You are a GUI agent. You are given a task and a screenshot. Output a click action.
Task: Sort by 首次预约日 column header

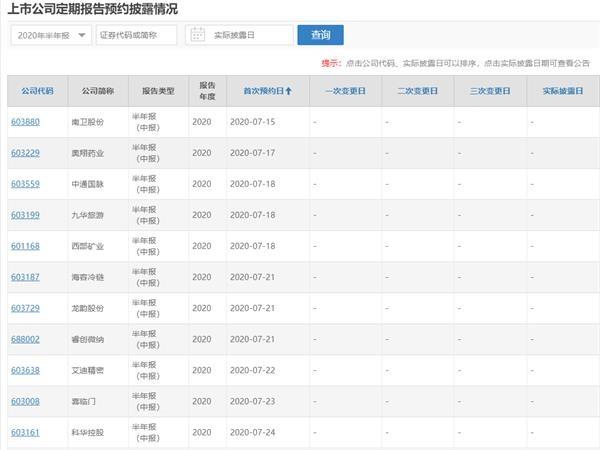click(264, 91)
